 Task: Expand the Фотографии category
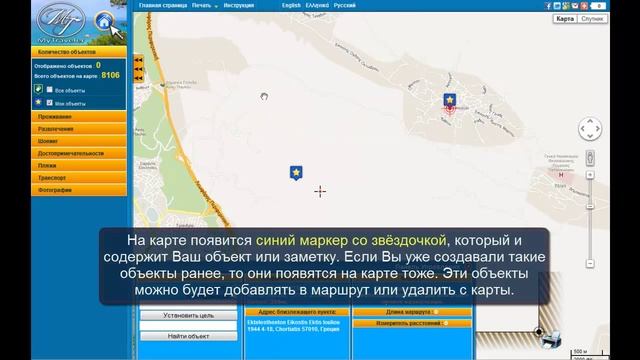coord(79,190)
